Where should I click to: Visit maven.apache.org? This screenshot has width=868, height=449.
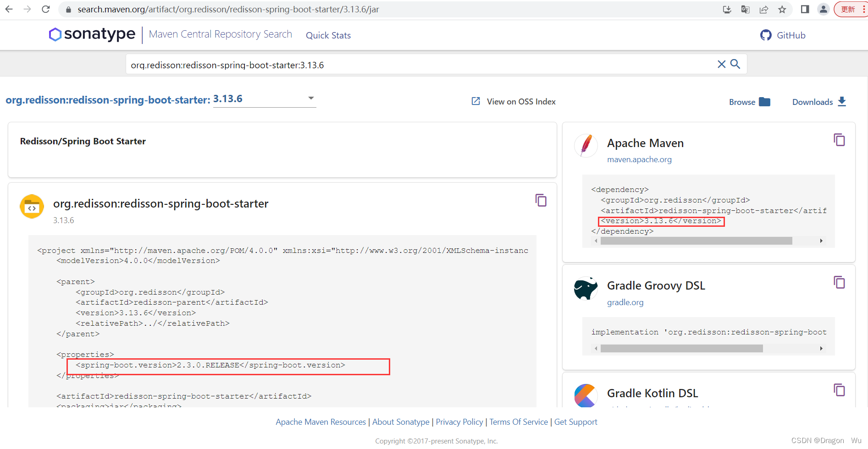tap(639, 159)
